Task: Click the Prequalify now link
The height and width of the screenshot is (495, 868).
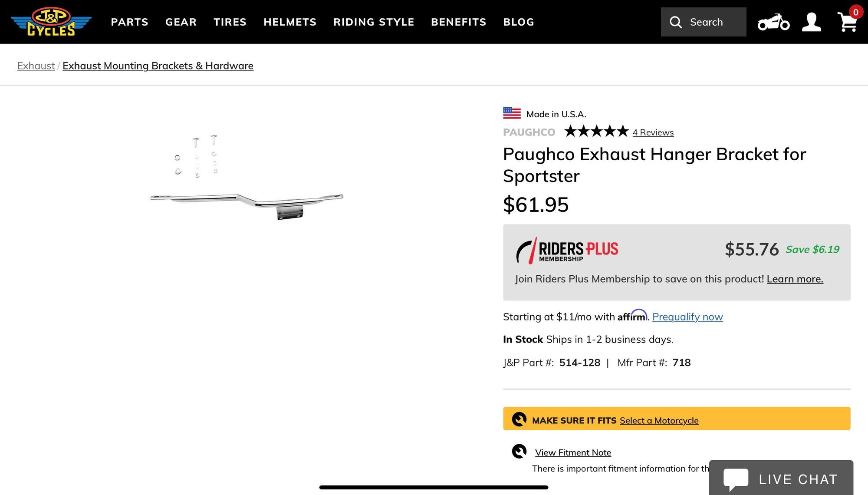Action: coord(687,317)
